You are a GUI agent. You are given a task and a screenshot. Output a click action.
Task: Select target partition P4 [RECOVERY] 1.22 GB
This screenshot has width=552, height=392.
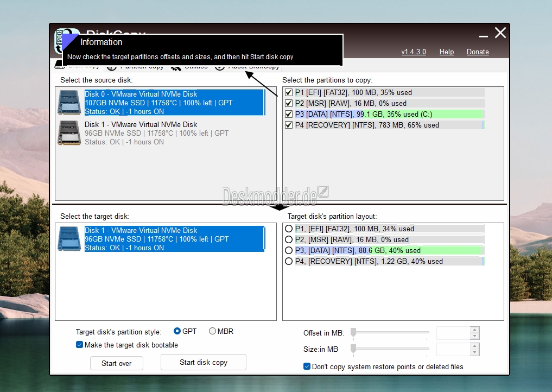[289, 261]
